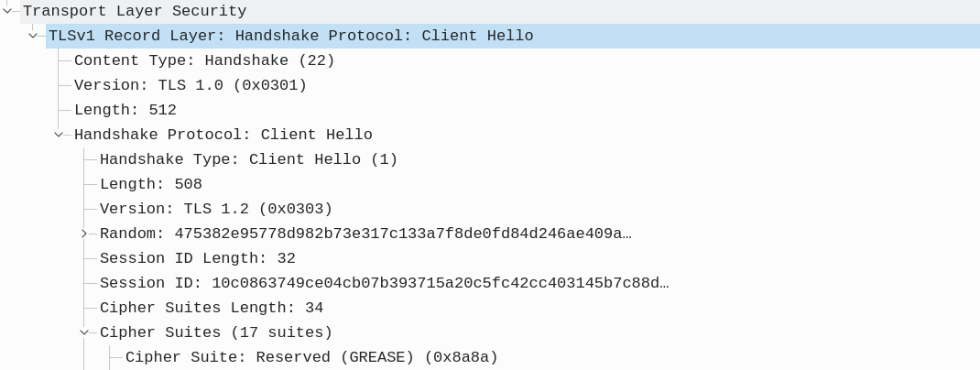Select Version: TLS 1.2 (0x0303) field
Screen dimensions: 980x370
tap(216, 209)
